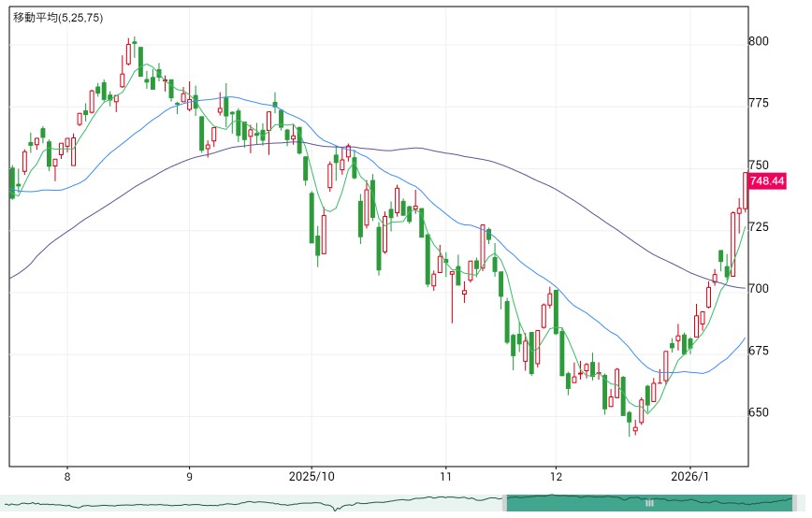The width and height of the screenshot is (812, 518).
Task: Click the unselected navigator area left of the range
Action: coord(253,503)
